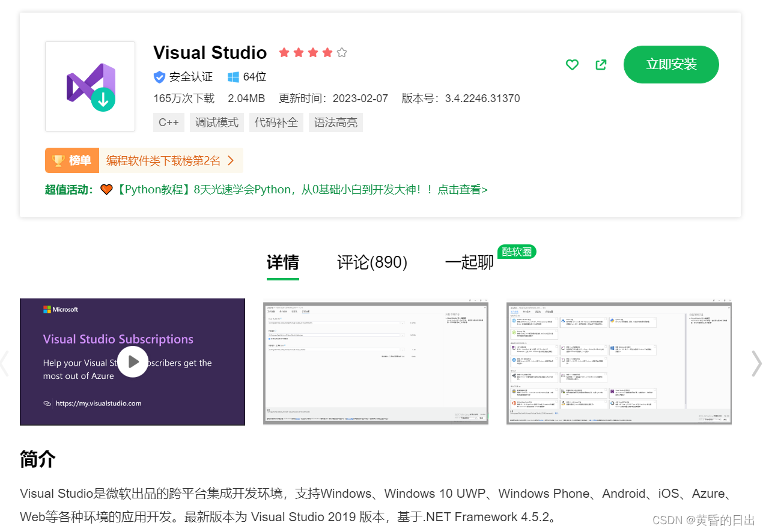The width and height of the screenshot is (763, 532).
Task: Select the 代码补全 tag
Action: tap(276, 122)
